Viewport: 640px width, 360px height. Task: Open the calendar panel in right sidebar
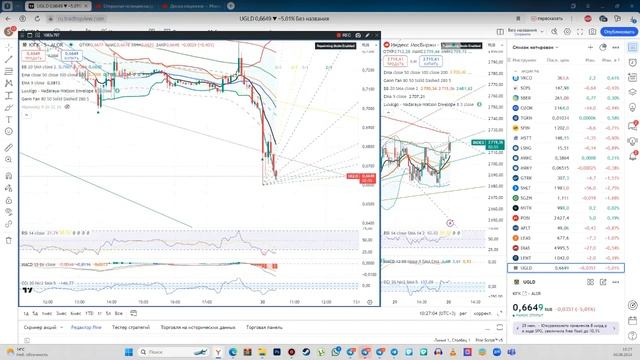pos(632,320)
